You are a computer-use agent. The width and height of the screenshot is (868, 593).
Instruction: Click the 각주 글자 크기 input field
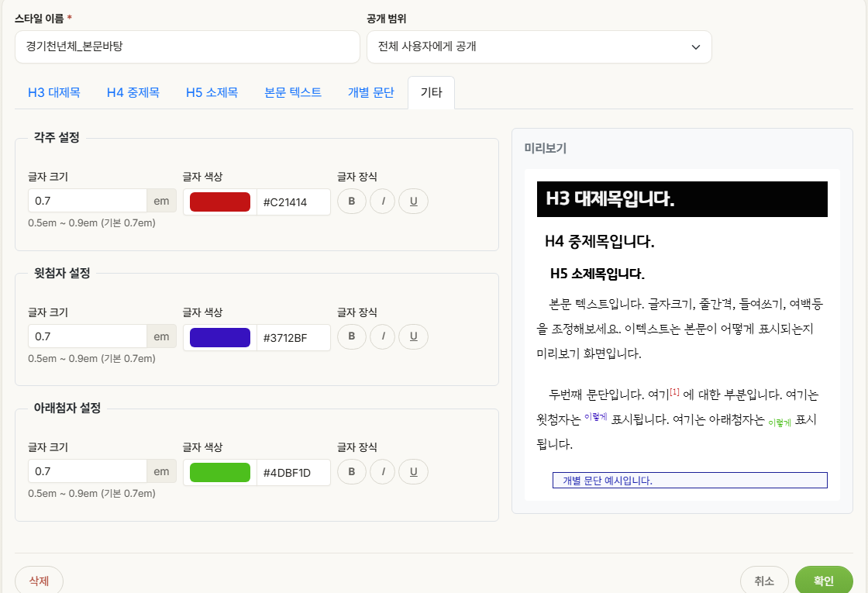(x=88, y=201)
